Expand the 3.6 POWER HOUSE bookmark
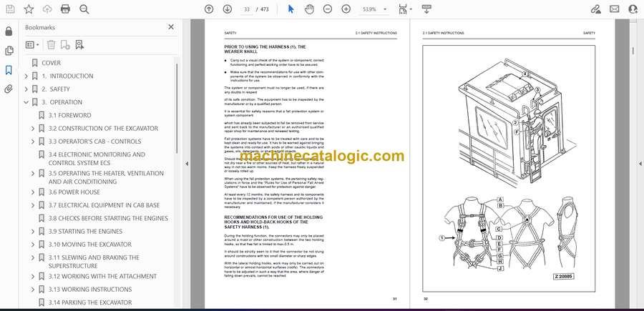 (33, 192)
